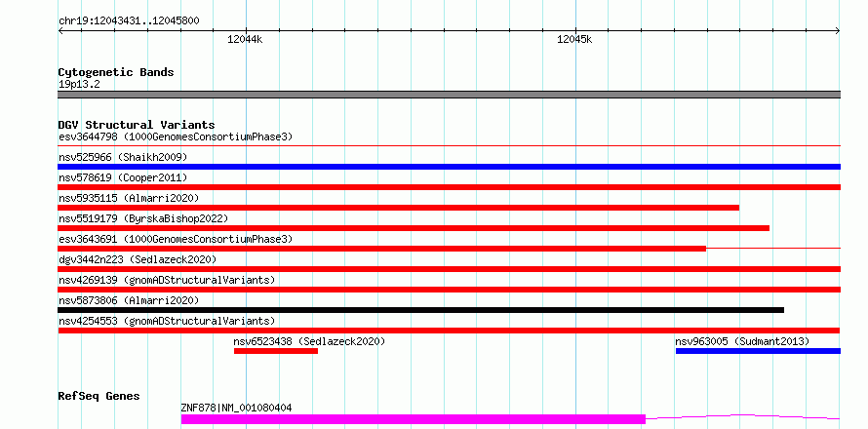Viewport: 868px width, 429px height.
Task: Select the 19p13.2 band label
Action: [x=79, y=85]
